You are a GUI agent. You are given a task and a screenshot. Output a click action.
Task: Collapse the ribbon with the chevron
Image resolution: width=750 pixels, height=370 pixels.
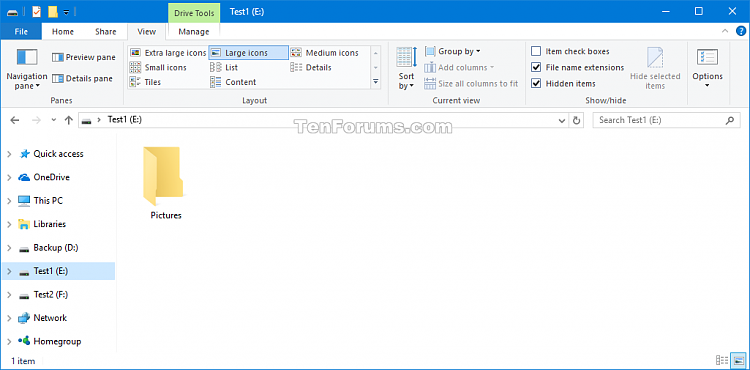coord(724,31)
